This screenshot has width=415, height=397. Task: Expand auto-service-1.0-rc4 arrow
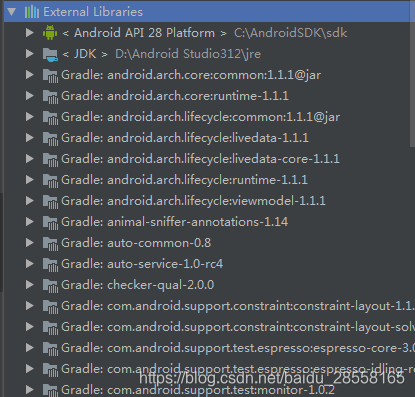point(30,264)
